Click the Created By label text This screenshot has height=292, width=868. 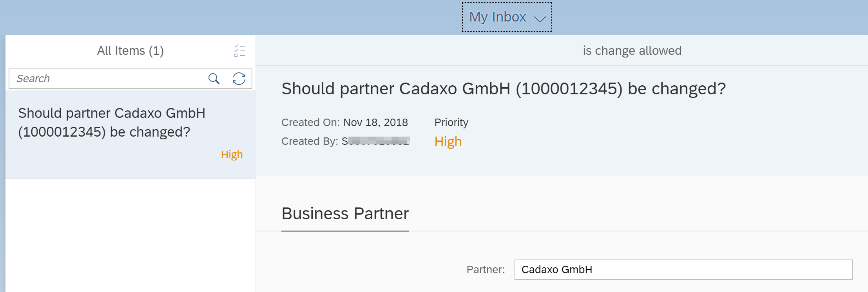pyautogui.click(x=310, y=141)
